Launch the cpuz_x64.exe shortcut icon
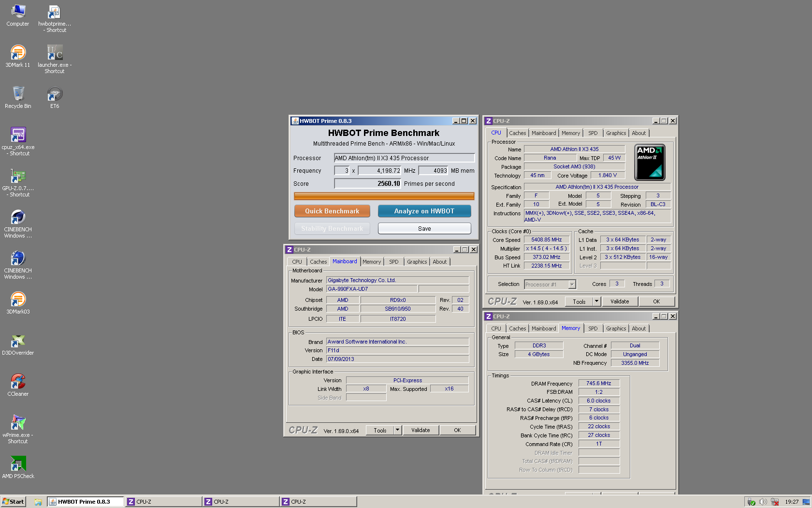The width and height of the screenshot is (812, 508). (x=18, y=141)
